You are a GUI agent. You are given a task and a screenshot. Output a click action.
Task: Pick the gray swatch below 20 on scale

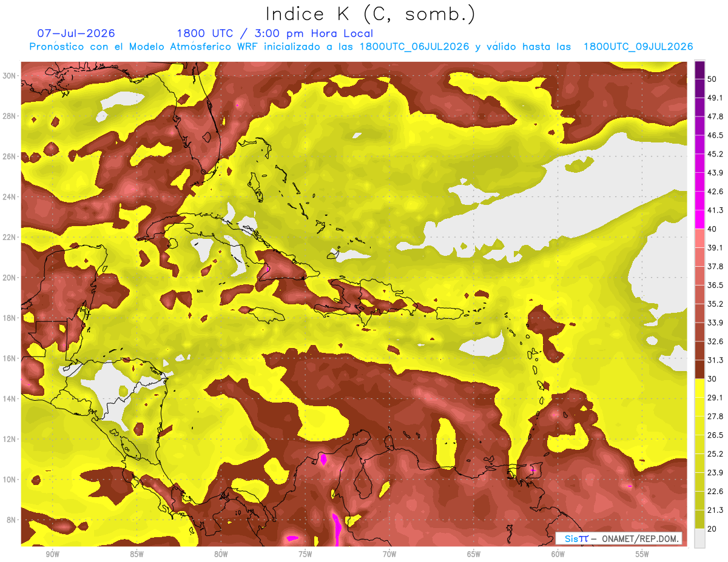(699, 539)
